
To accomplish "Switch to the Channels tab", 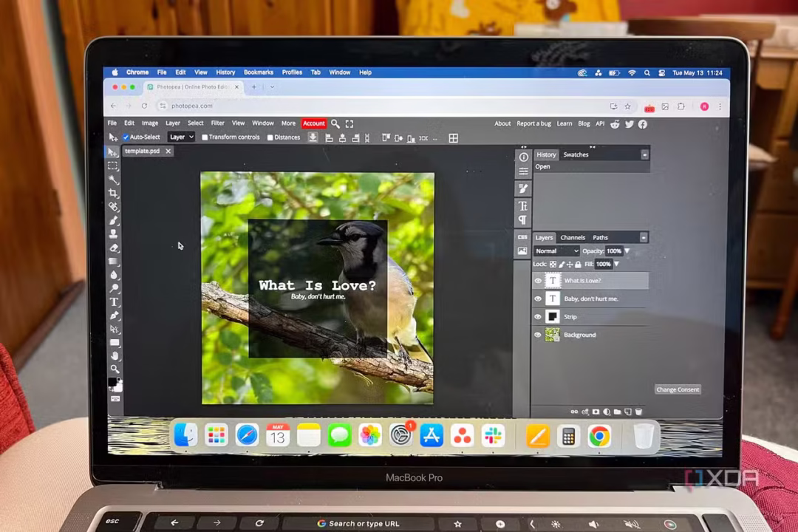I will tap(573, 238).
